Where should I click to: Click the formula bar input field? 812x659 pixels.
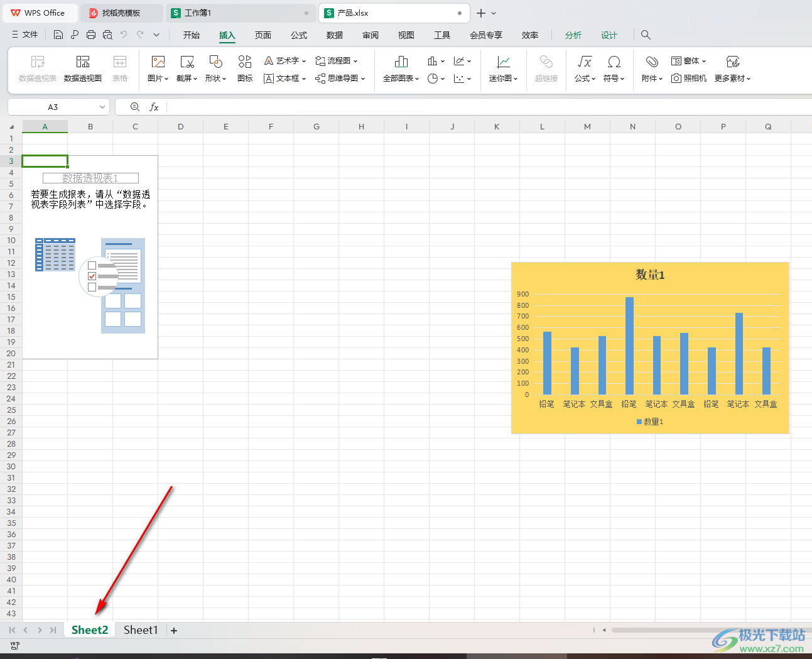pos(489,107)
